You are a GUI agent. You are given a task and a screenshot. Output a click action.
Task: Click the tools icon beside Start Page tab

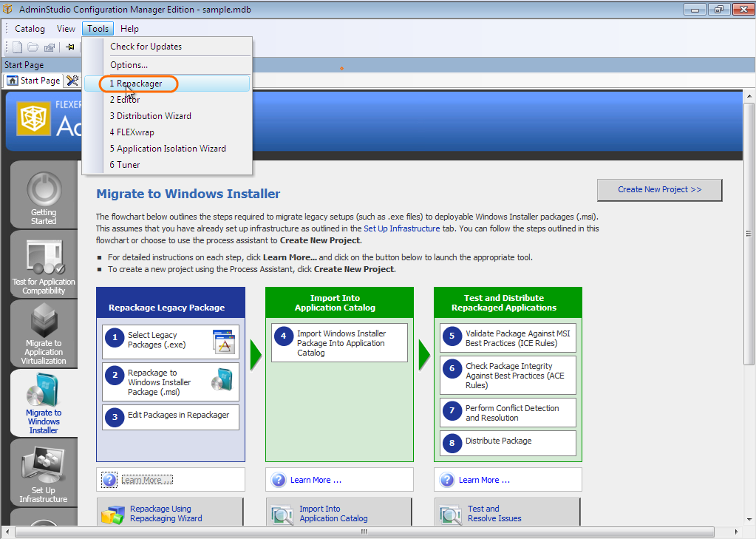click(72, 81)
